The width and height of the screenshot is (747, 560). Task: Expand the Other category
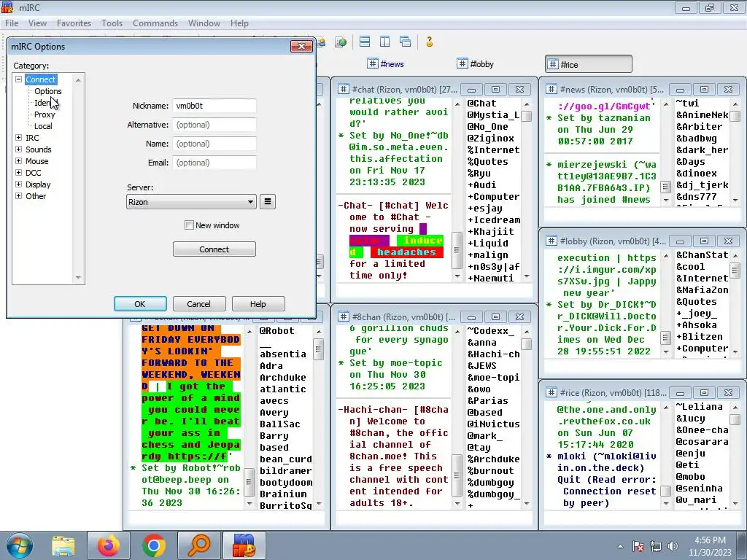point(18,195)
